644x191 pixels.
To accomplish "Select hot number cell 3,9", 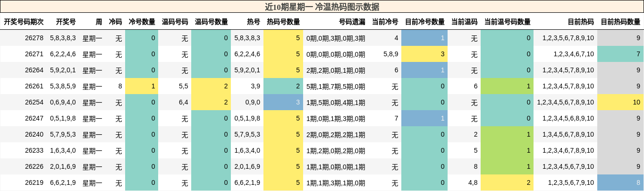I will tap(255, 86).
